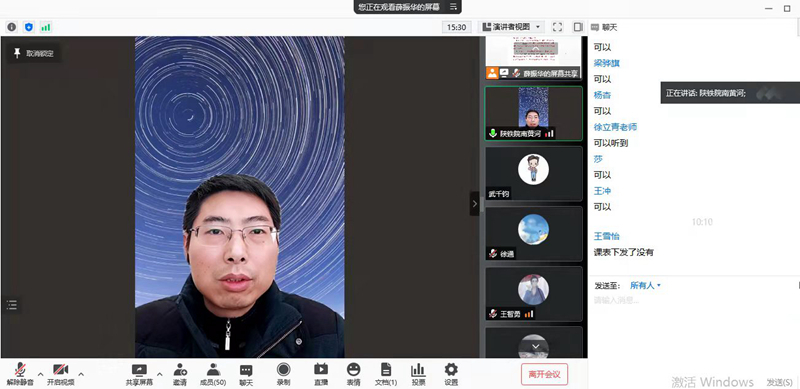Screen dimensions: 800x389
Task: Expand options arrow beside 共享屏幕
Action: pos(160,374)
